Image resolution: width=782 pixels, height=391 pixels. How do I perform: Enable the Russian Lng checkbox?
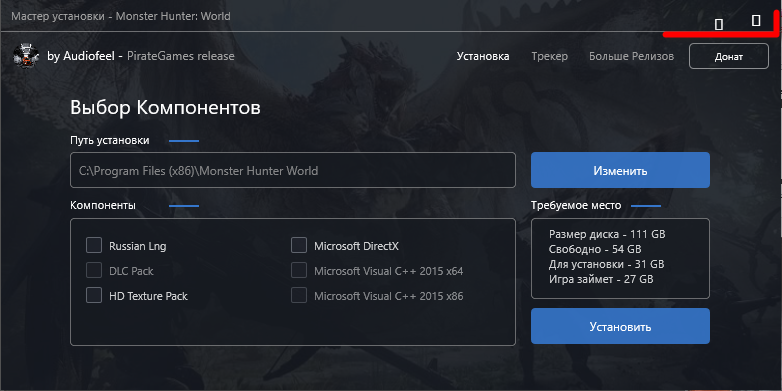(94, 245)
